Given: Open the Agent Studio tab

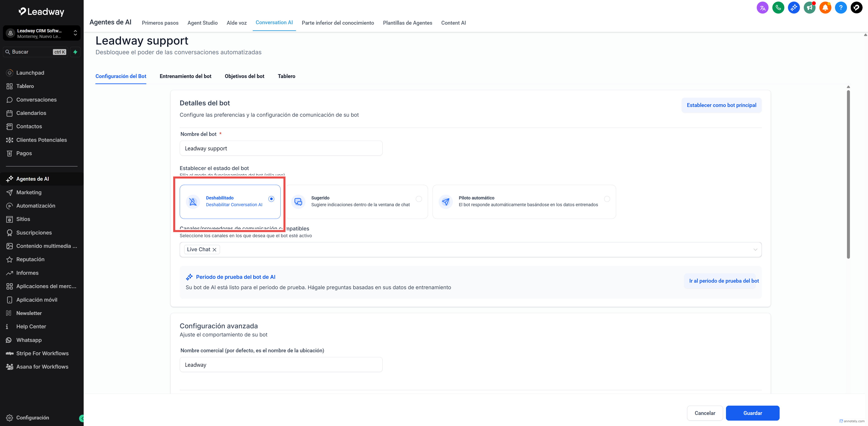Looking at the screenshot, I should 202,23.
